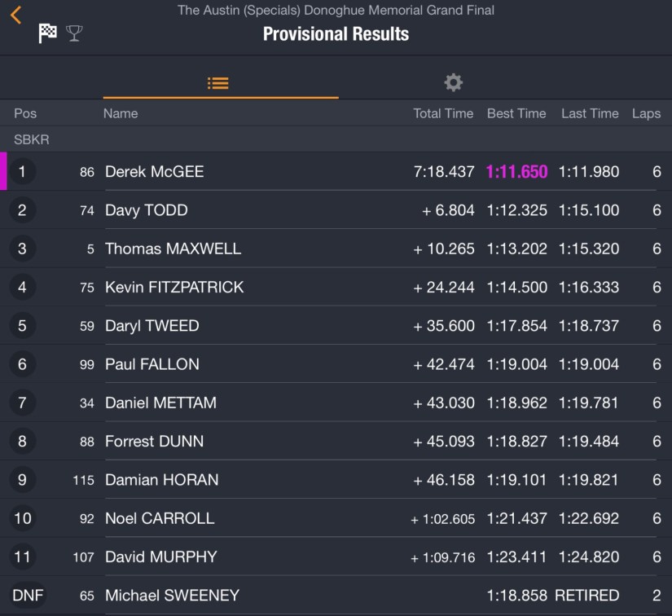Viewport: 672px width, 616px height.
Task: Select the list view tab
Action: [218, 83]
